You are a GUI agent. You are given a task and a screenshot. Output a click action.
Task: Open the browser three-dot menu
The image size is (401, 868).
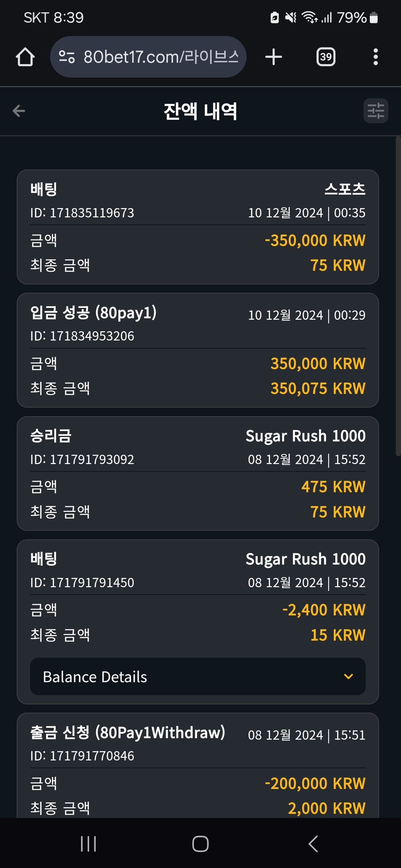375,57
